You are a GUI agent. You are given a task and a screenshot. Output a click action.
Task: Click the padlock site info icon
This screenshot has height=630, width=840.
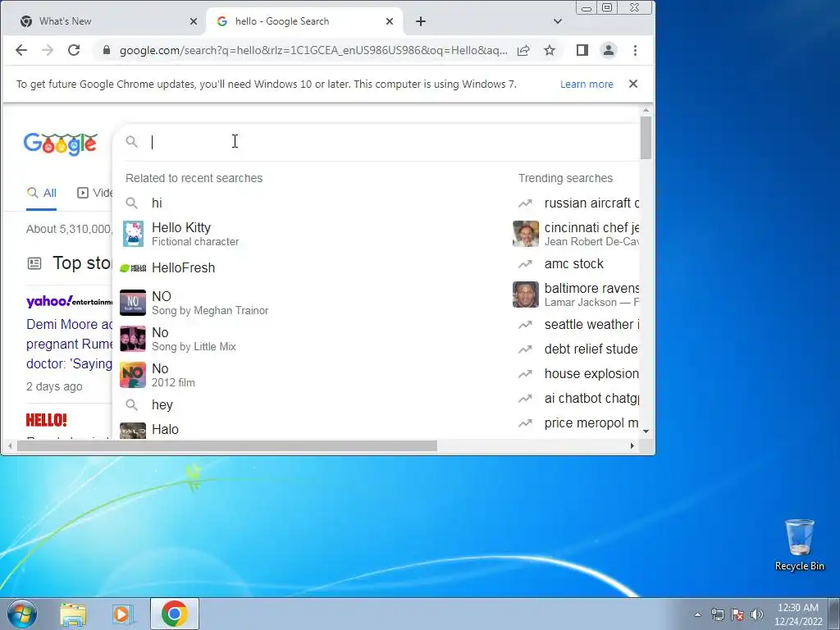(x=107, y=50)
